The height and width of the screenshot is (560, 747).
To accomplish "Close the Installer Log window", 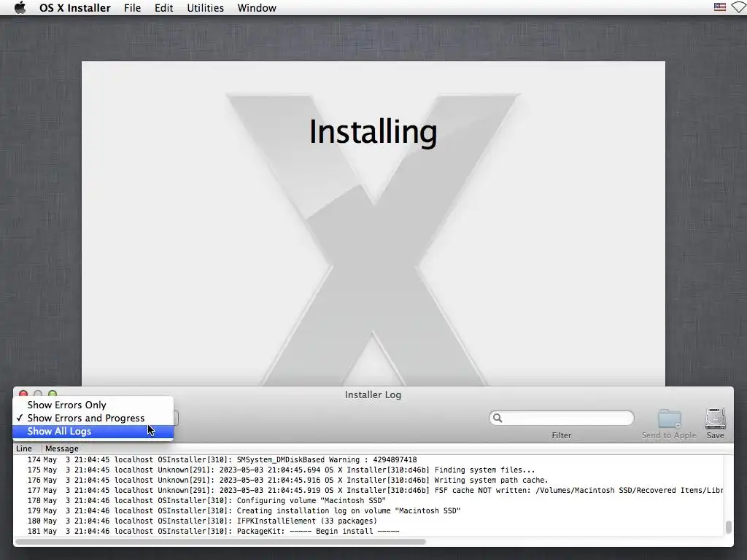I will pyautogui.click(x=23, y=394).
